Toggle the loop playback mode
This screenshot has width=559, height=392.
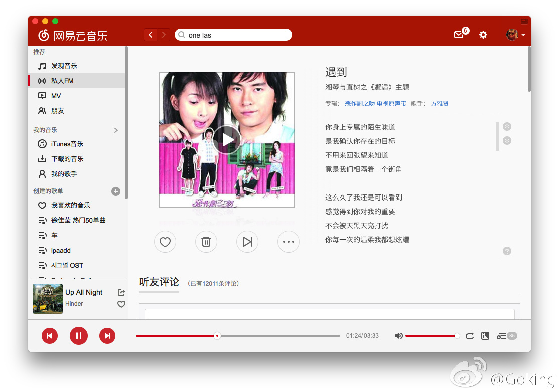470,336
